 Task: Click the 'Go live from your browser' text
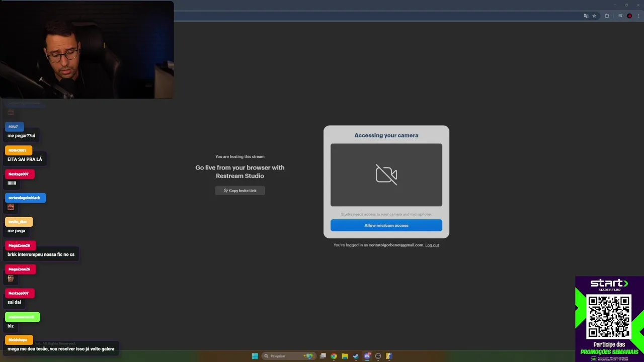pos(240,171)
